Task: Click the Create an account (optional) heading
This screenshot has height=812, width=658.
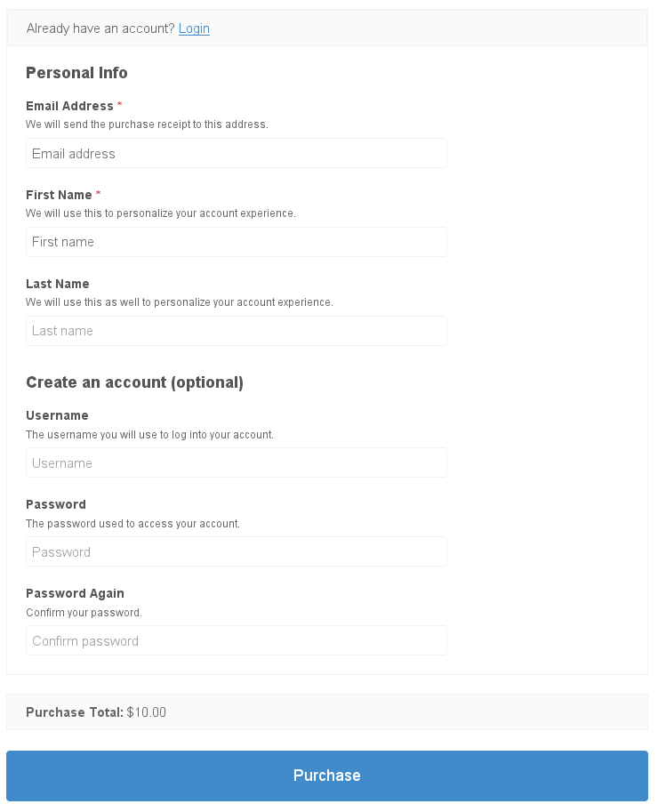Action: coord(134,382)
